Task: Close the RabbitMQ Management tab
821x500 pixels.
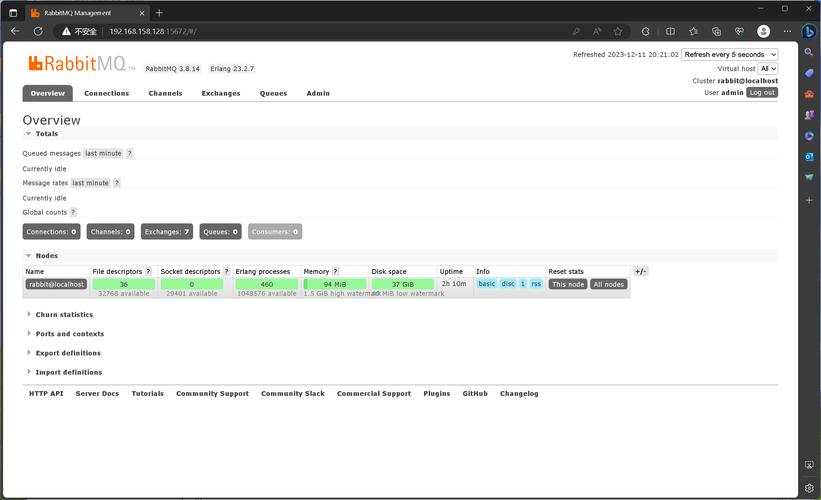Action: [x=141, y=13]
